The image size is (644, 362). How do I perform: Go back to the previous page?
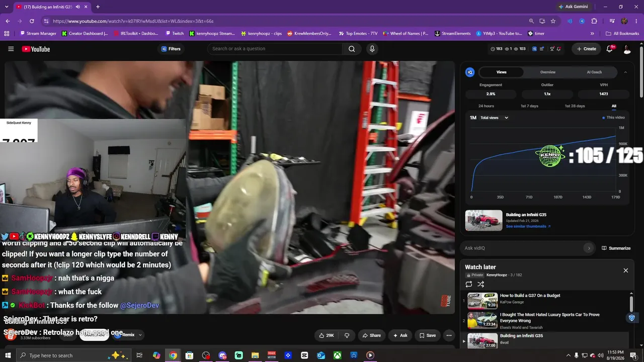[x=8, y=21]
